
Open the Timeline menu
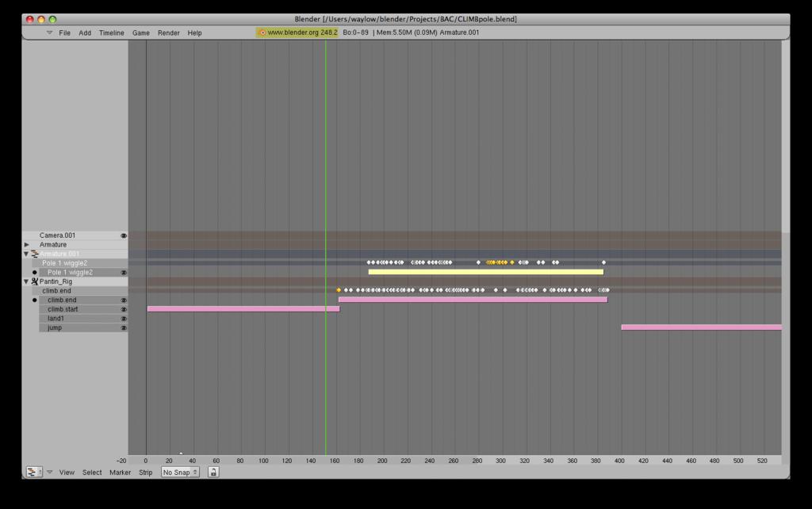[x=111, y=33]
